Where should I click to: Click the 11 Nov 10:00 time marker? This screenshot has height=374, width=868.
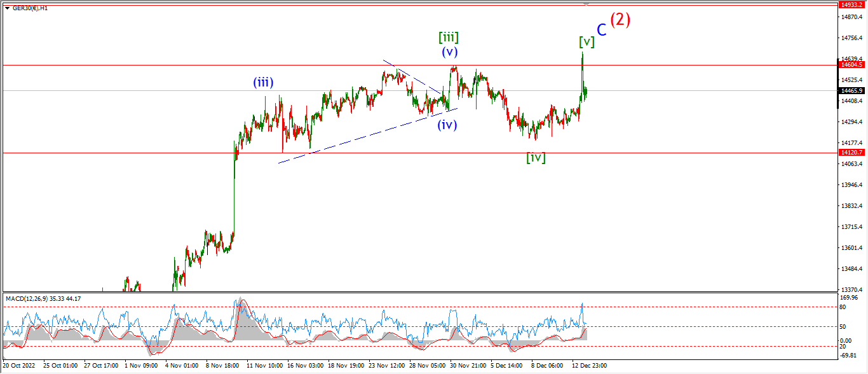tap(264, 366)
